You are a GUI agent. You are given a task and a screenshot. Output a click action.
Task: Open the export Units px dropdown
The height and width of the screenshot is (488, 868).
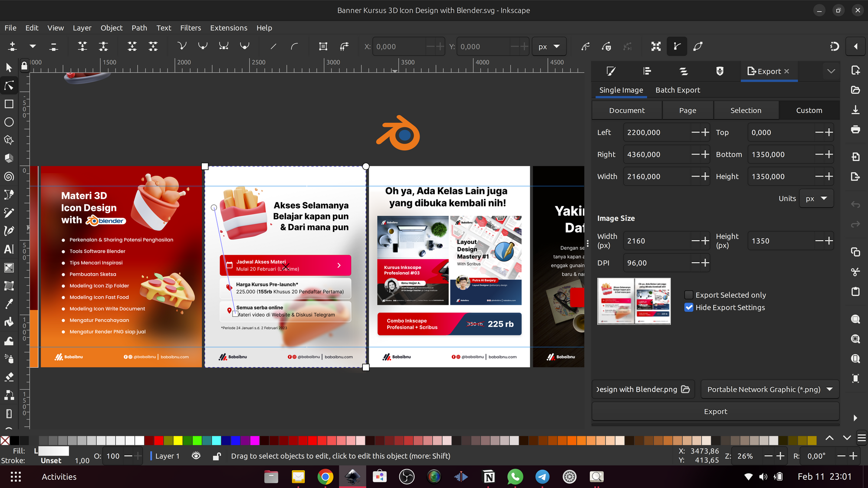[816, 198]
